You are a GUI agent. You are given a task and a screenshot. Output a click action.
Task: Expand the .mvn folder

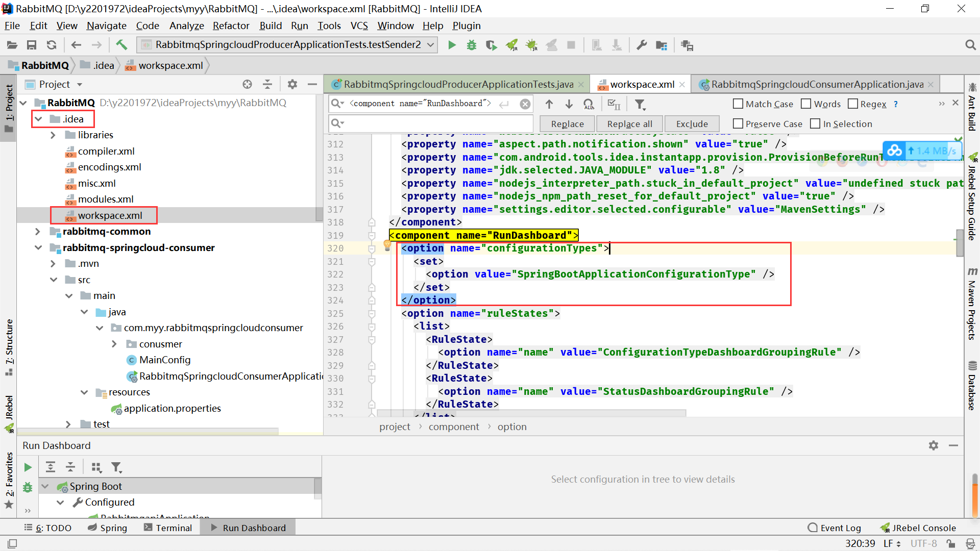(x=53, y=264)
